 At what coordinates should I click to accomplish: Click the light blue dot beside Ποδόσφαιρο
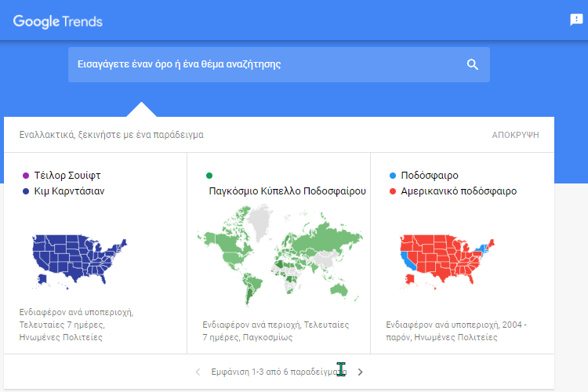click(393, 176)
